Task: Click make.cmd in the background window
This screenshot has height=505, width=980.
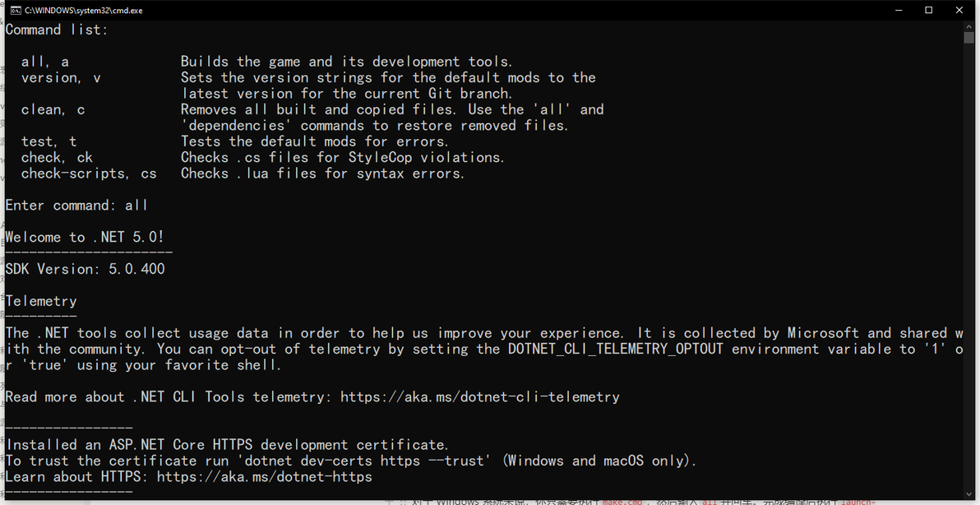Action: (622, 501)
